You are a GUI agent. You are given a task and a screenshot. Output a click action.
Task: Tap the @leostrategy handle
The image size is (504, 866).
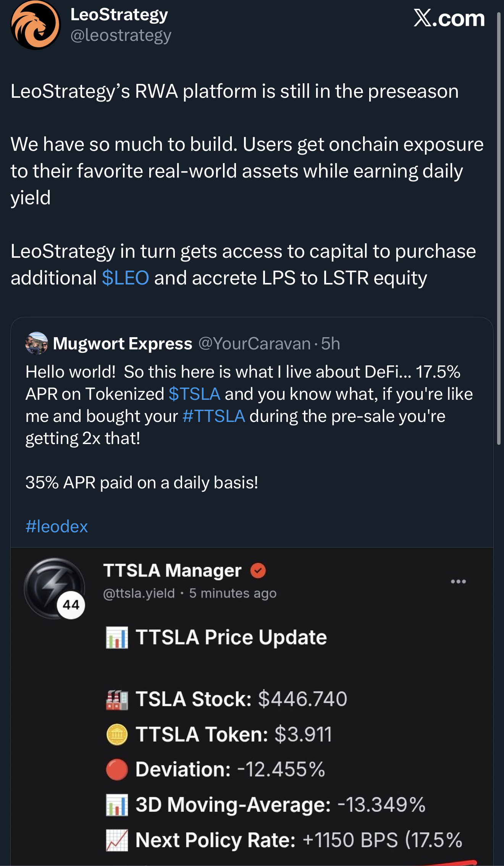tap(121, 36)
